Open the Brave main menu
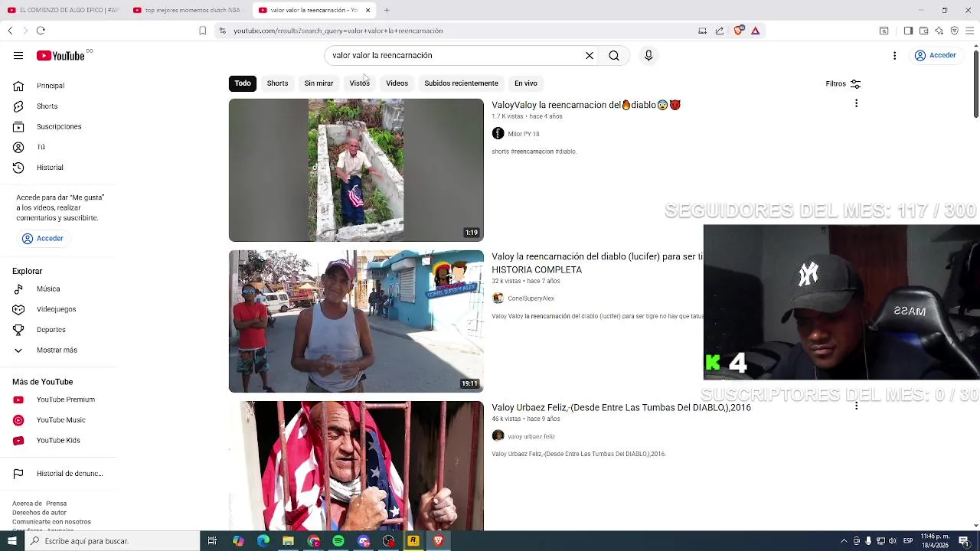Image resolution: width=980 pixels, height=551 pixels. (x=969, y=31)
